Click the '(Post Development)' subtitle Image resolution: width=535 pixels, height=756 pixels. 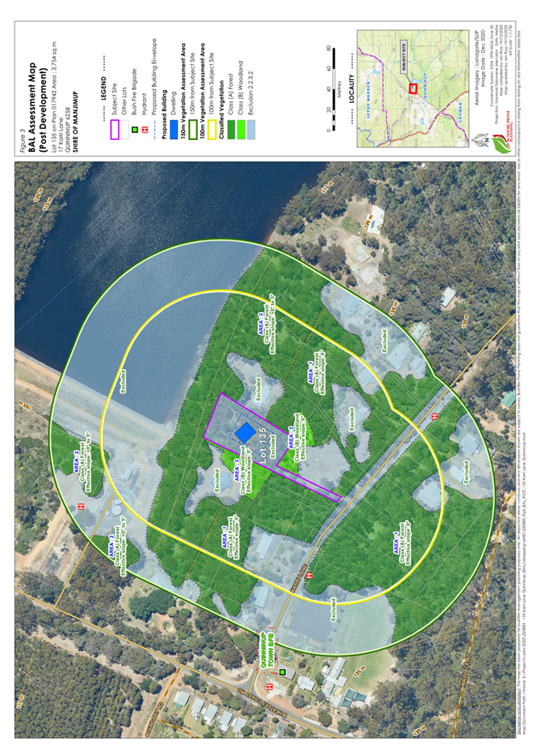[x=43, y=110]
